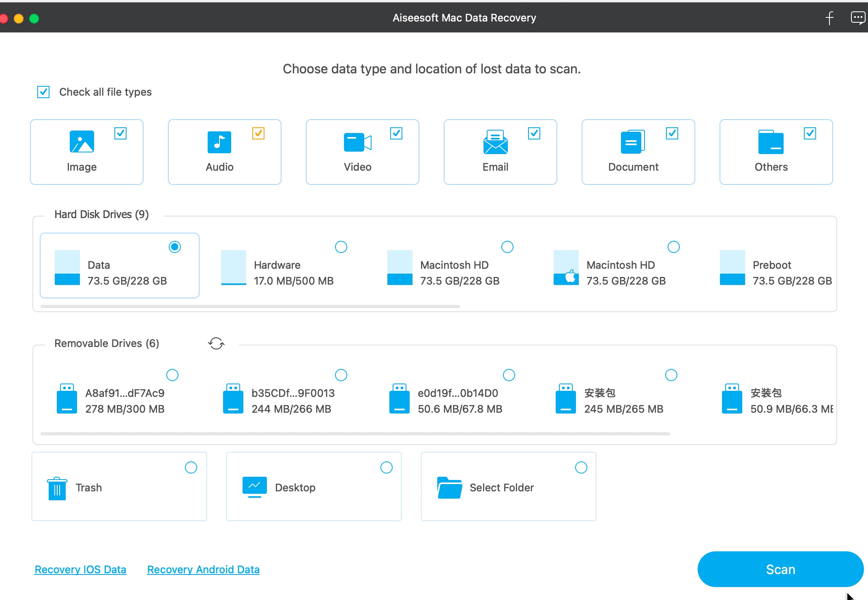Select the Trash radio button
868x600 pixels.
pos(191,467)
